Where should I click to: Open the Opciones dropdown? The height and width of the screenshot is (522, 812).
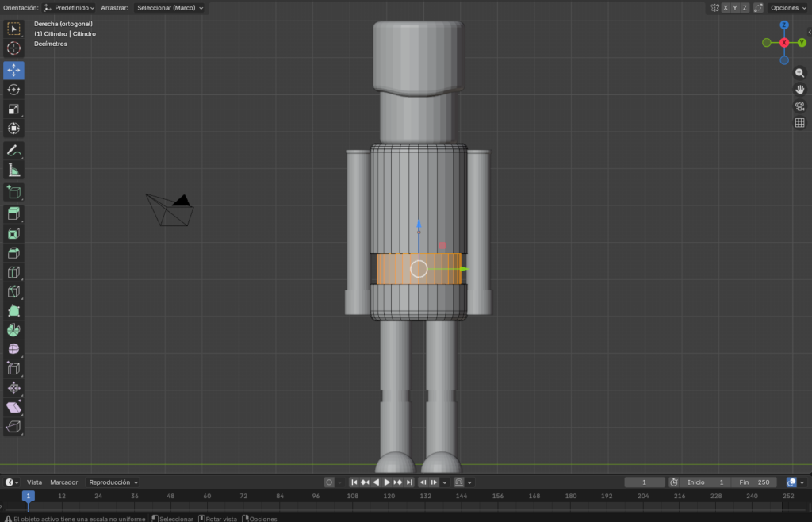click(x=787, y=7)
